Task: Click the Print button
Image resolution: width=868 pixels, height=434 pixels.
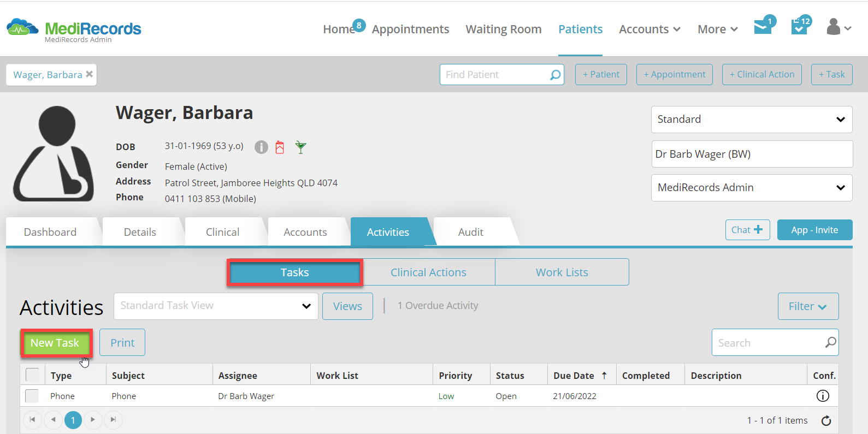Action: pyautogui.click(x=122, y=343)
